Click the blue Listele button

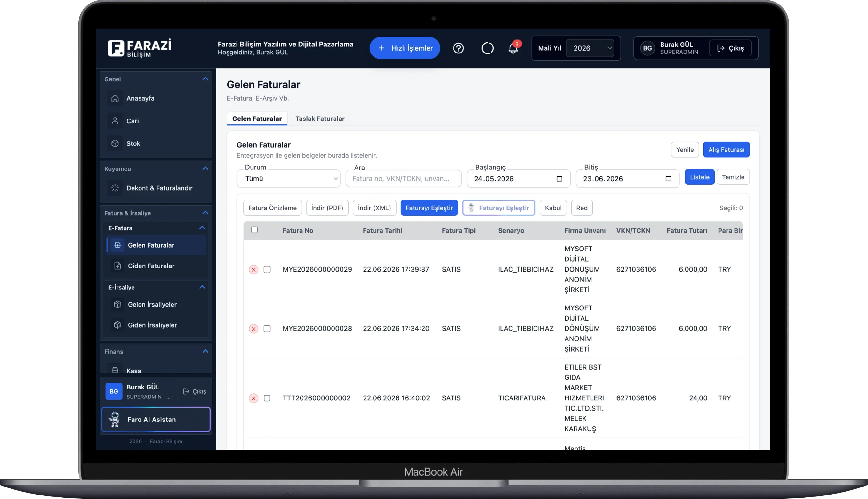coord(700,177)
